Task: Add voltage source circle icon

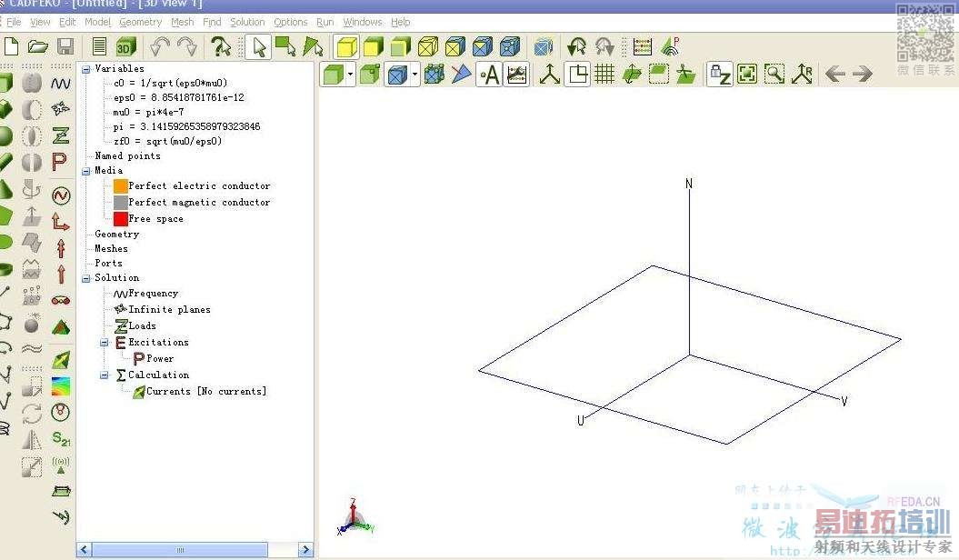Action: [x=61, y=195]
